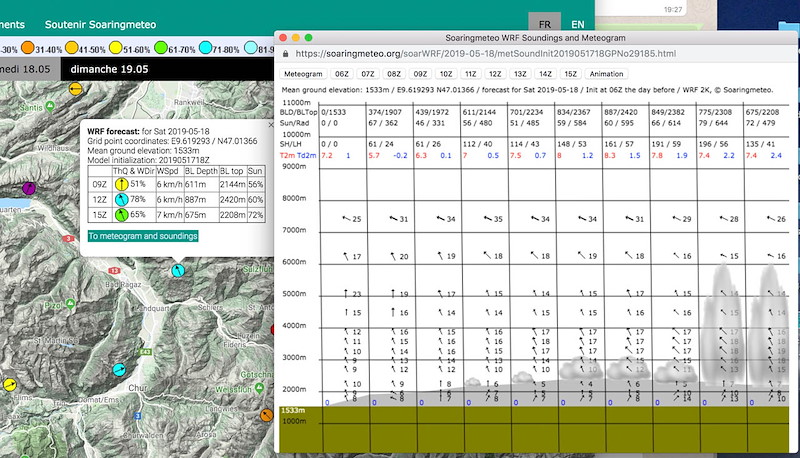Select the 06Z sounding

[x=341, y=74]
